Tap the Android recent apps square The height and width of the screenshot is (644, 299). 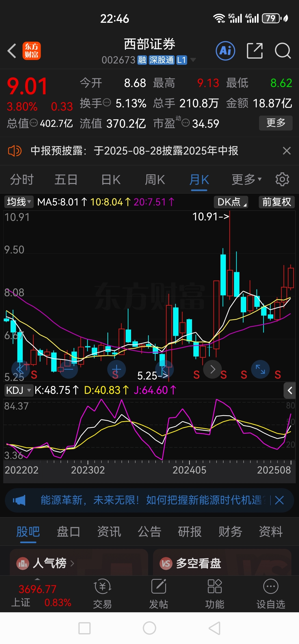click(84, 628)
